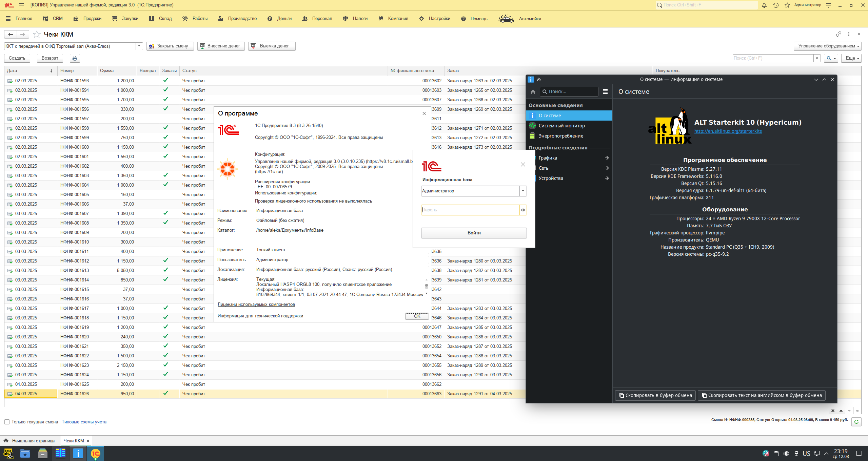Mark Чеки ККМ as favorite with the star
This screenshot has width=868, height=461.
37,35
